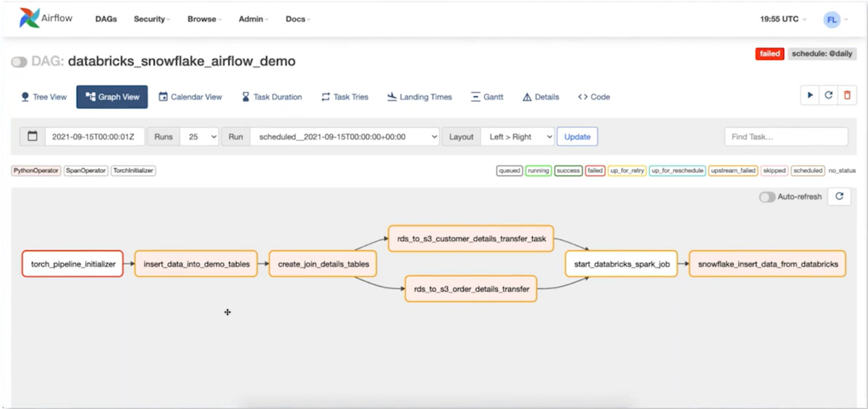This screenshot has height=409, width=868.
Task: Select the rds_to_s3_order_details_transfer node
Action: point(471,289)
